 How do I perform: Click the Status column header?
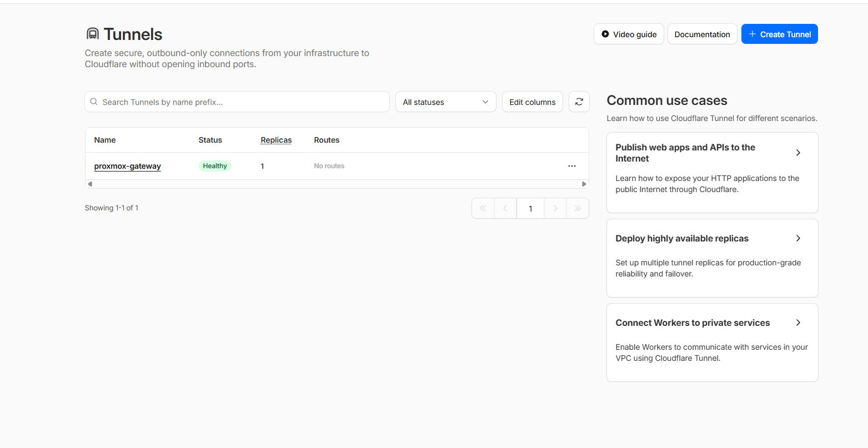(210, 140)
